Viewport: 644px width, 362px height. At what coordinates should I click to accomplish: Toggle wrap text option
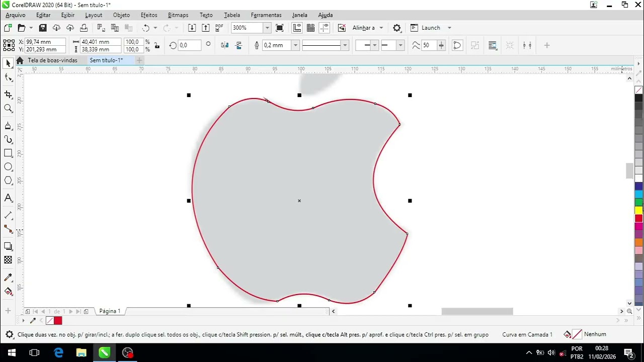(x=493, y=45)
